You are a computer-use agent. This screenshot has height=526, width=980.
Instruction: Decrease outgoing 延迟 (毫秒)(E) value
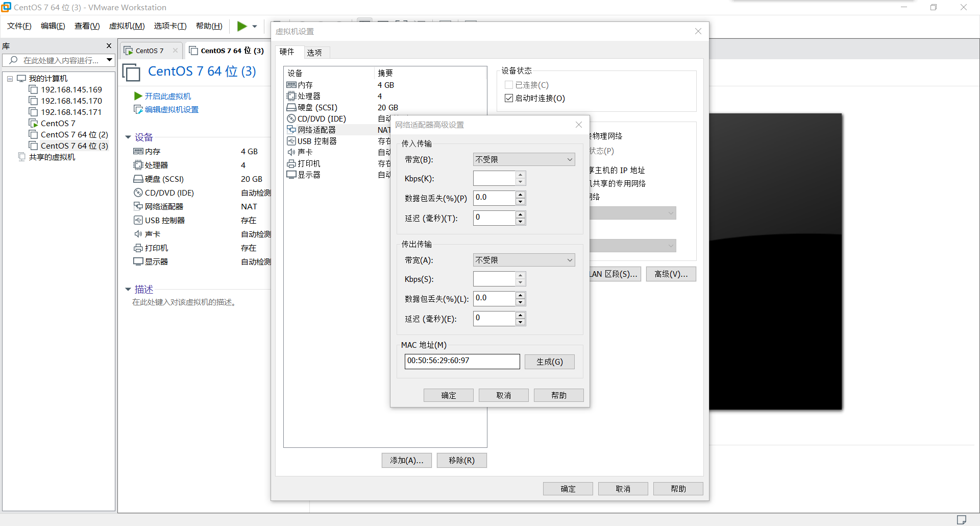point(521,322)
